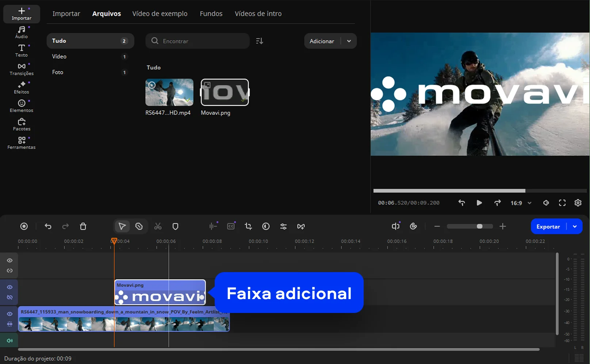Click the Adicionar button
The image size is (590, 364).
click(322, 41)
